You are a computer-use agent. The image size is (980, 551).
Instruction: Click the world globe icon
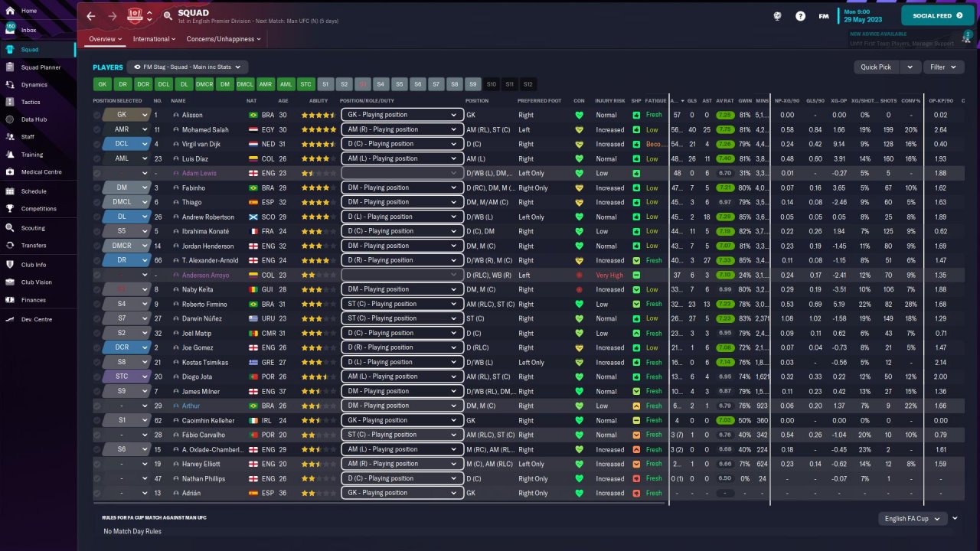[777, 16]
